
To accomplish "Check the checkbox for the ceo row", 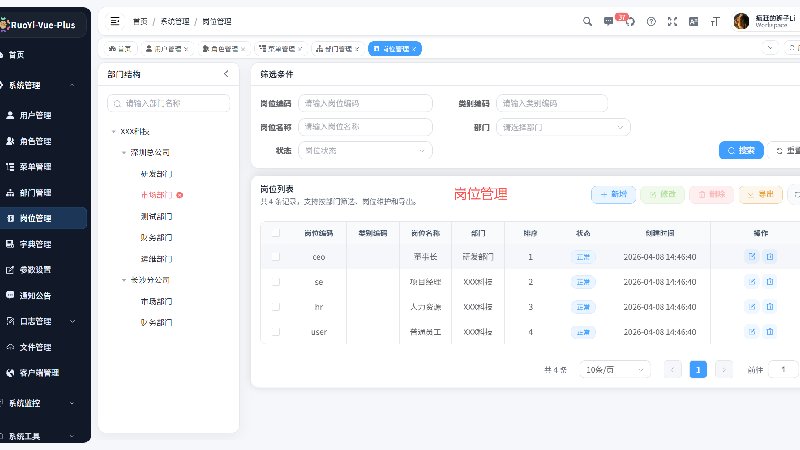I will 276,257.
